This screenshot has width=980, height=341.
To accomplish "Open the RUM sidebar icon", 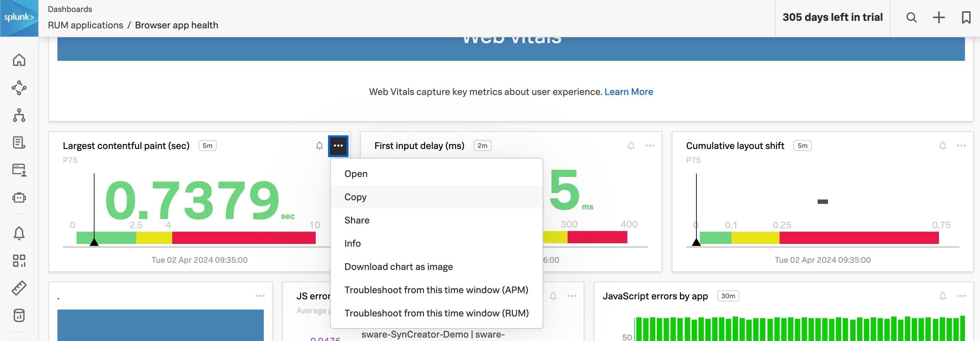I will pyautogui.click(x=19, y=170).
